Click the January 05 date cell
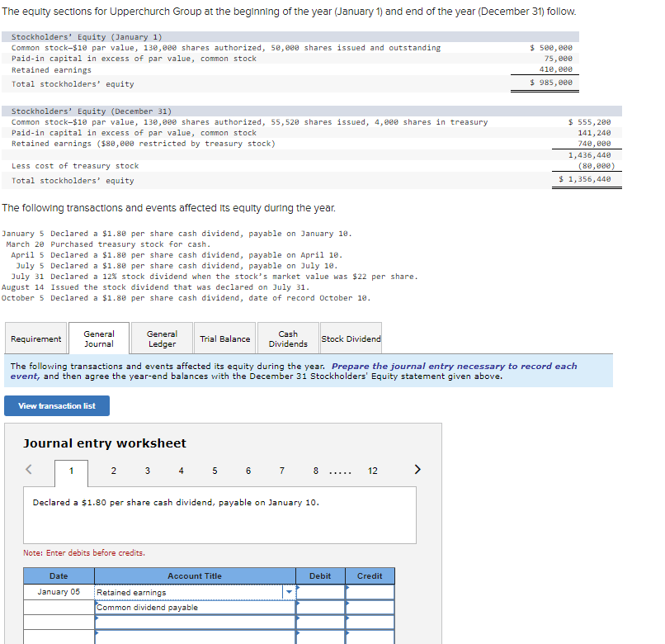This screenshot has width=665, height=644. [x=59, y=592]
